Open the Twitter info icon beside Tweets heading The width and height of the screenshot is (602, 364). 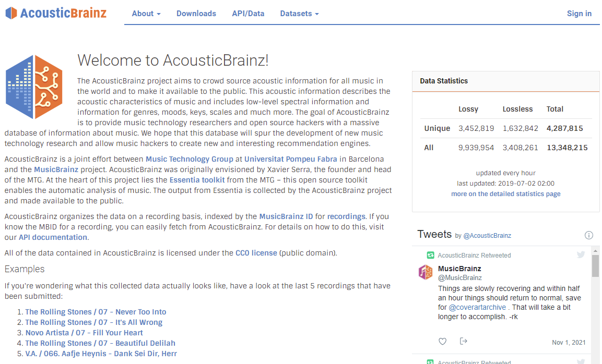pyautogui.click(x=588, y=235)
